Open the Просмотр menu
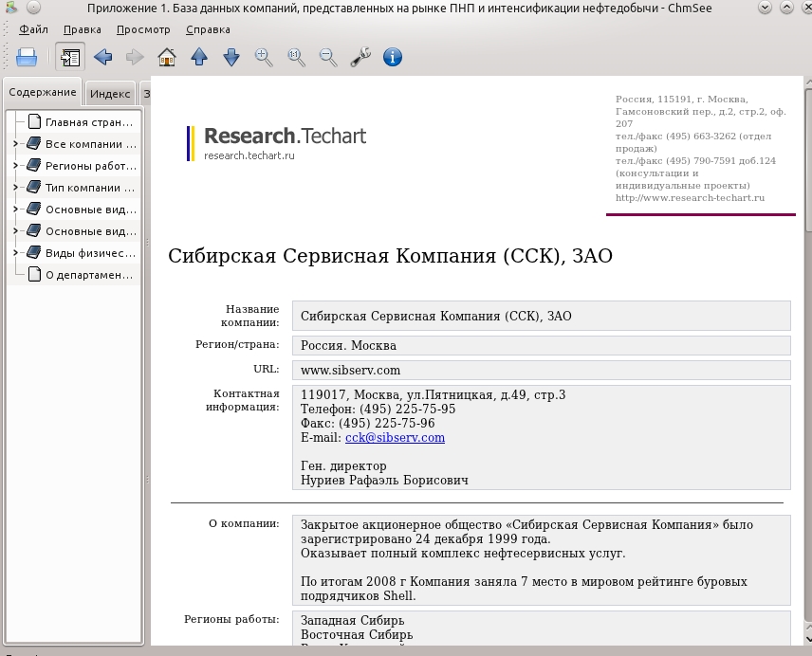The width and height of the screenshot is (812, 656). point(143,30)
